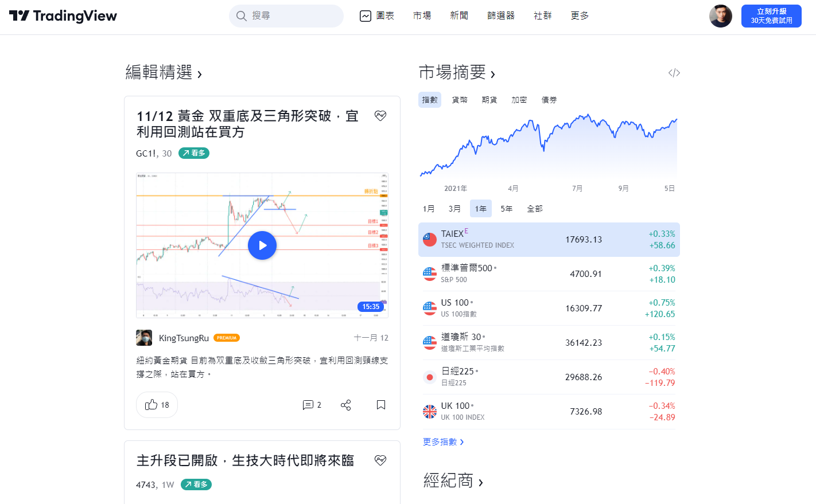
Task: Select the 標準普爾500 index row
Action: pyautogui.click(x=549, y=274)
